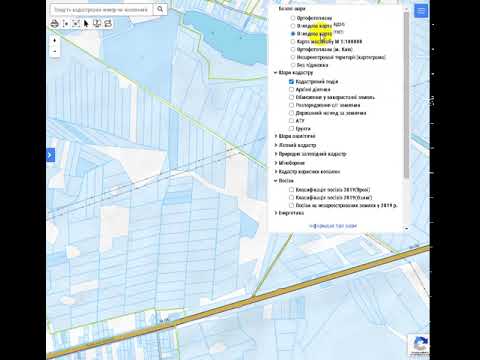Select the measure distance tool
The height and width of the screenshot is (360, 480).
tap(65, 24)
